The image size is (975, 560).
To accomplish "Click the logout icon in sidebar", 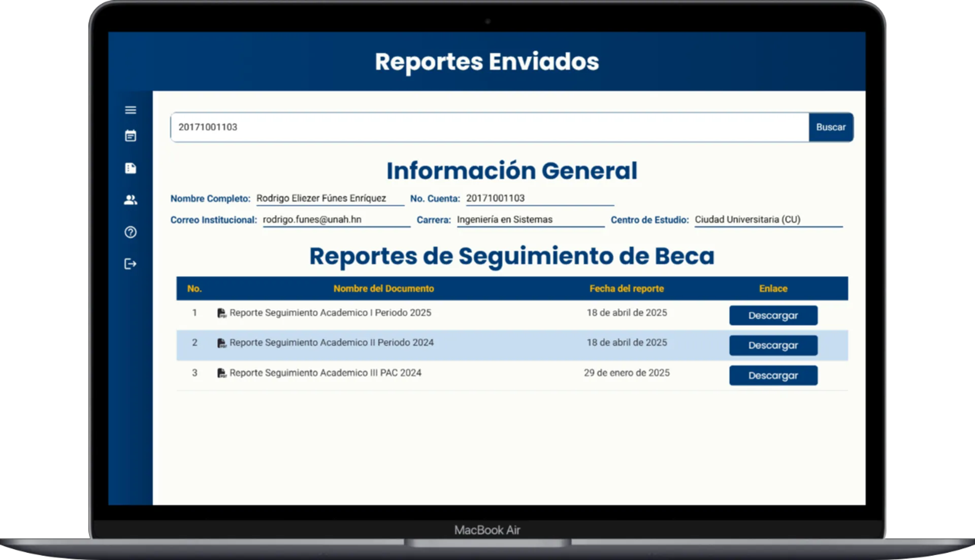I will [131, 264].
